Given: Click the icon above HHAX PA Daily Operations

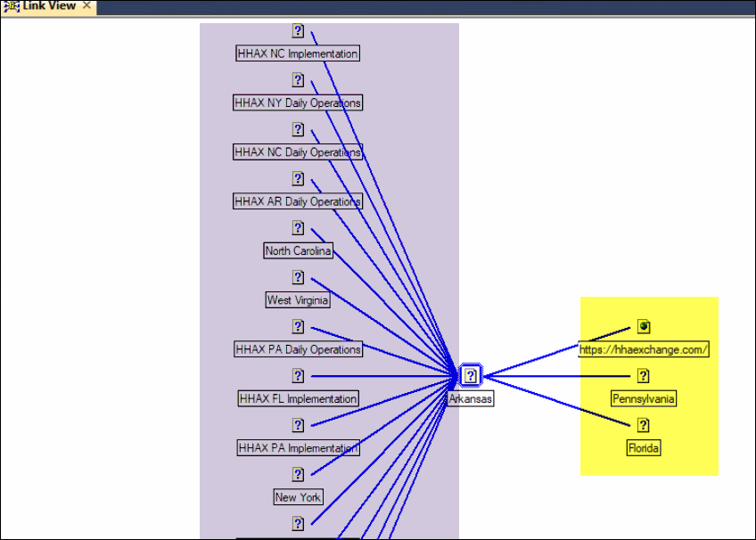Looking at the screenshot, I should (x=298, y=326).
